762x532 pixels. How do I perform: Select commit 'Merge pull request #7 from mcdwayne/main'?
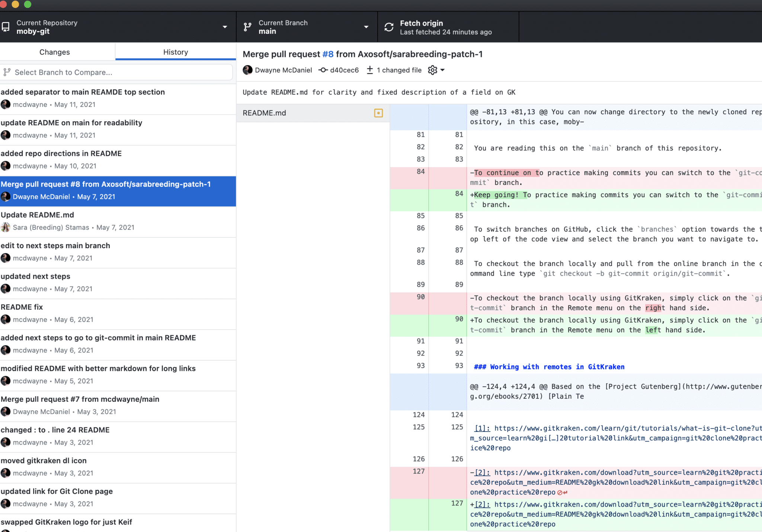(x=118, y=406)
